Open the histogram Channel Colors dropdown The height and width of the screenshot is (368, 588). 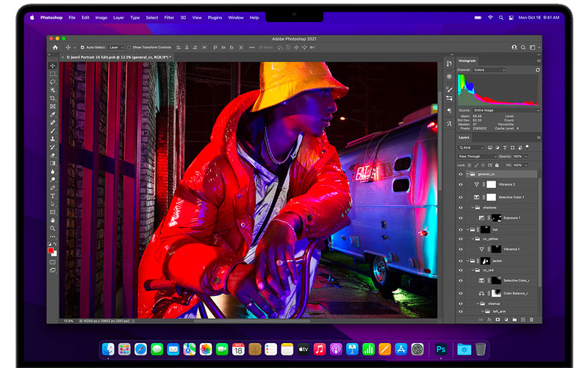click(x=490, y=70)
